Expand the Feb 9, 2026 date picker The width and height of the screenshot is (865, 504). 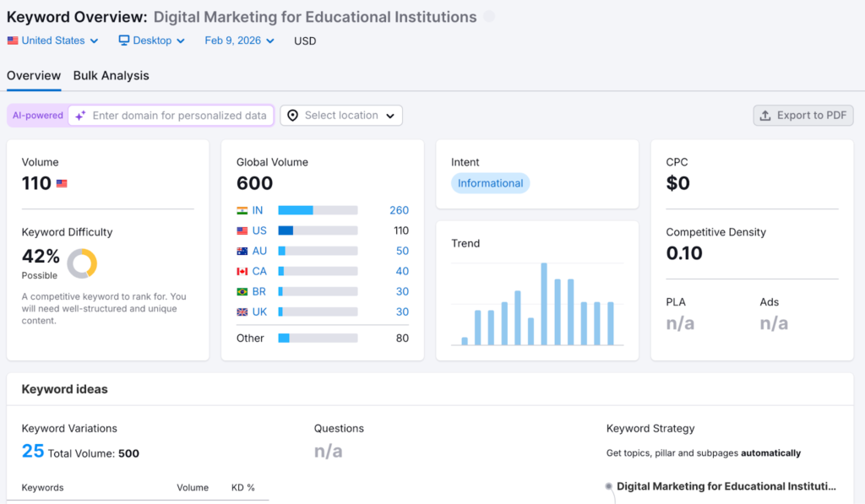tap(239, 41)
